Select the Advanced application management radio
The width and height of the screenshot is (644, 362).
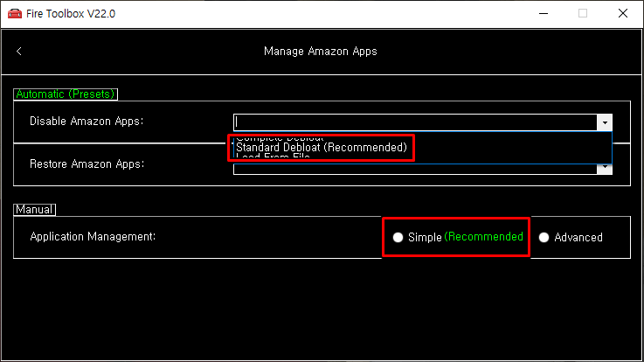pos(544,238)
